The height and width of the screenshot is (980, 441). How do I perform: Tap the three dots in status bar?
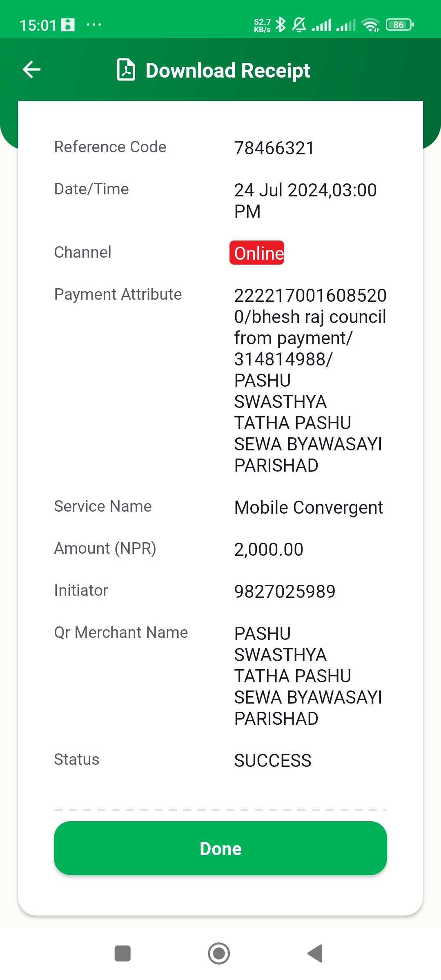click(x=94, y=24)
